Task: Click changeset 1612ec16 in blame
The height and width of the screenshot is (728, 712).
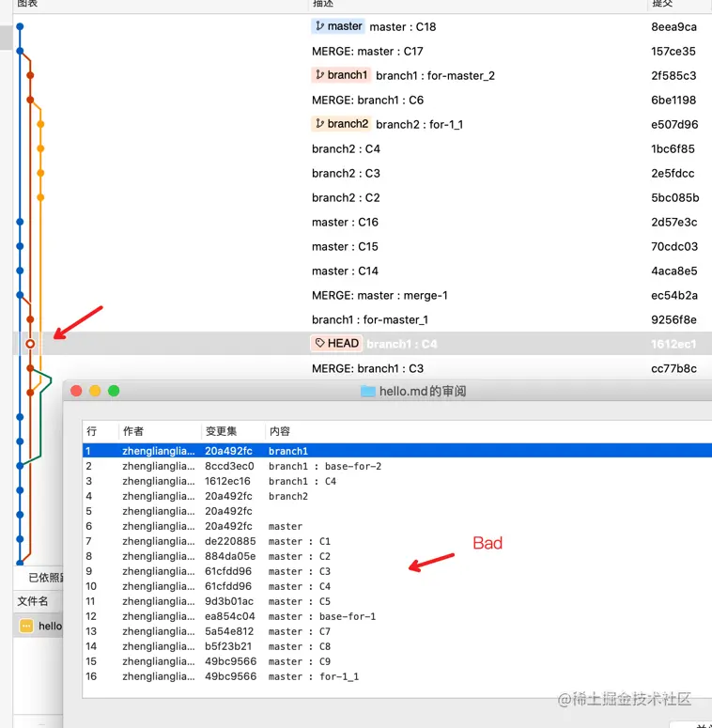Action: [x=228, y=481]
